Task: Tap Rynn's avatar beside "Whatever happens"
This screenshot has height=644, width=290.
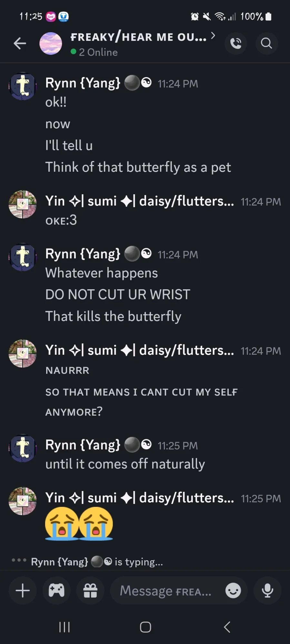Action: [x=23, y=257]
